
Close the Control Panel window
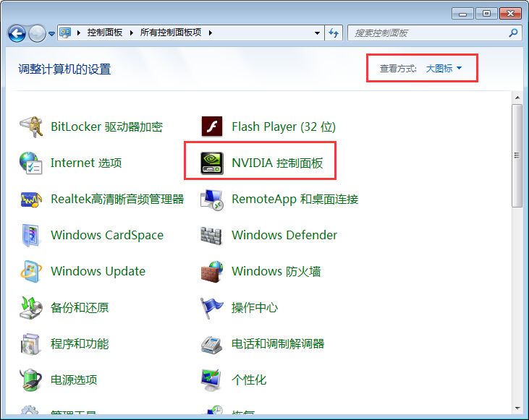tap(510, 14)
